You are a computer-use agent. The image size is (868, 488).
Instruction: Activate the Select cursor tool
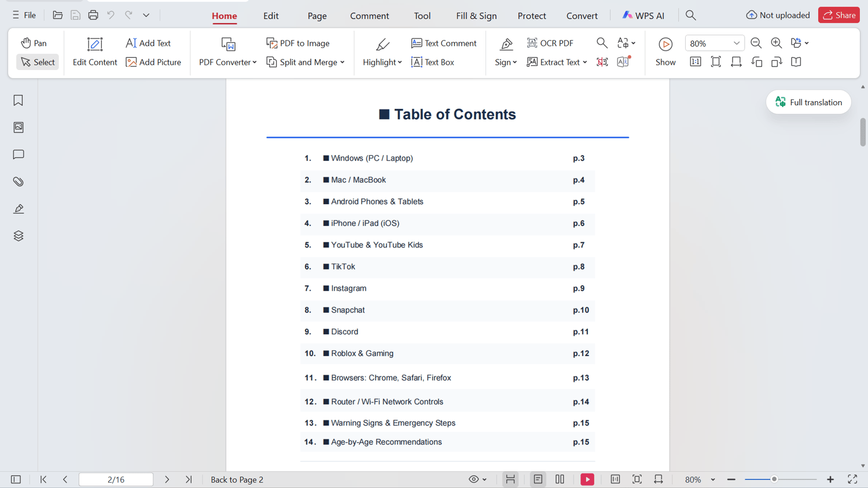click(x=38, y=62)
